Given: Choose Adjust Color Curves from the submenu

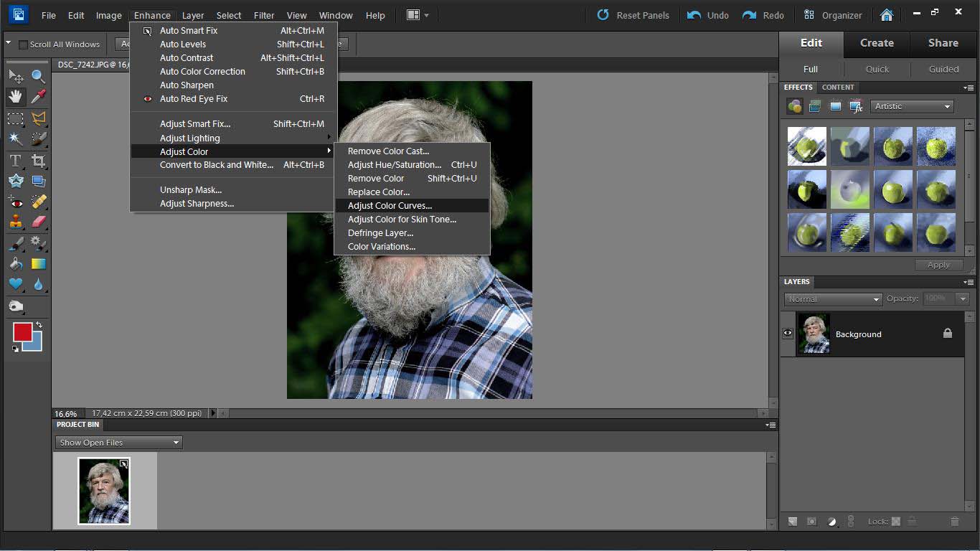Looking at the screenshot, I should (390, 206).
